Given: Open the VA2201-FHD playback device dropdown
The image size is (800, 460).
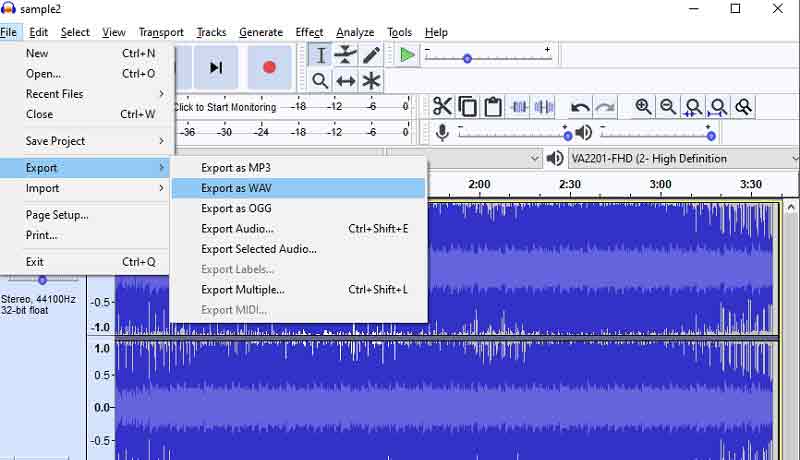Looking at the screenshot, I should click(684, 159).
